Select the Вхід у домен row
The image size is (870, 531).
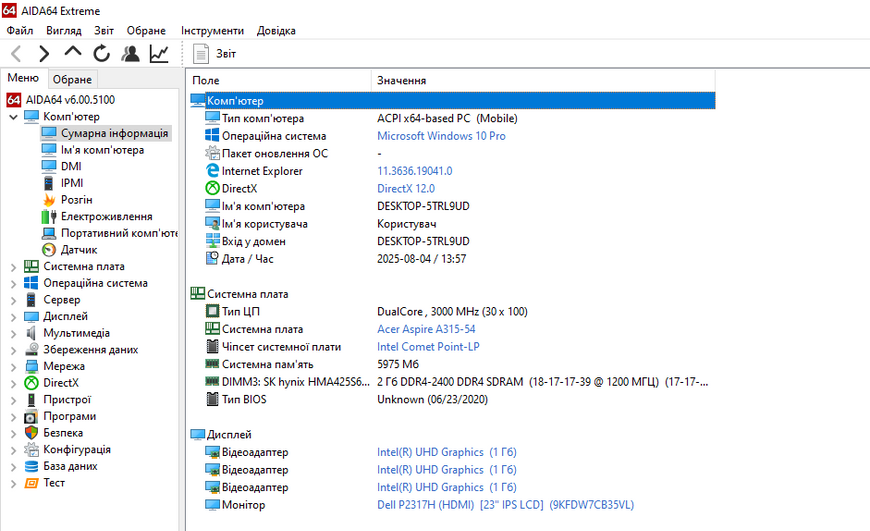[453, 241]
